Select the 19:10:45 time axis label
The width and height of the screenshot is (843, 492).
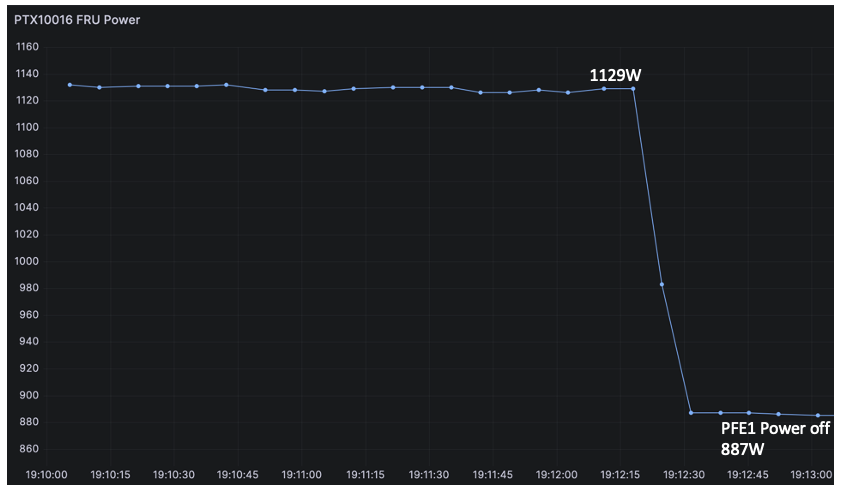[238, 475]
